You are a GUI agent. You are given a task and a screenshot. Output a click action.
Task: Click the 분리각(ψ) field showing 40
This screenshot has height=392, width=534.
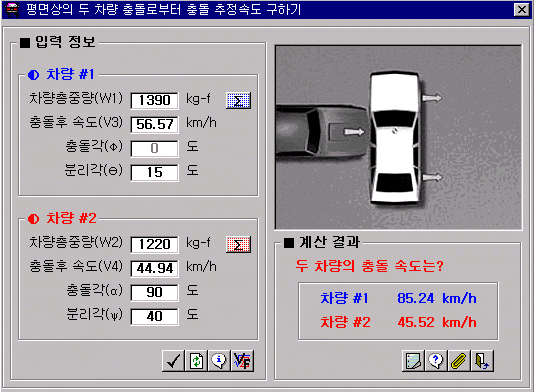[154, 316]
